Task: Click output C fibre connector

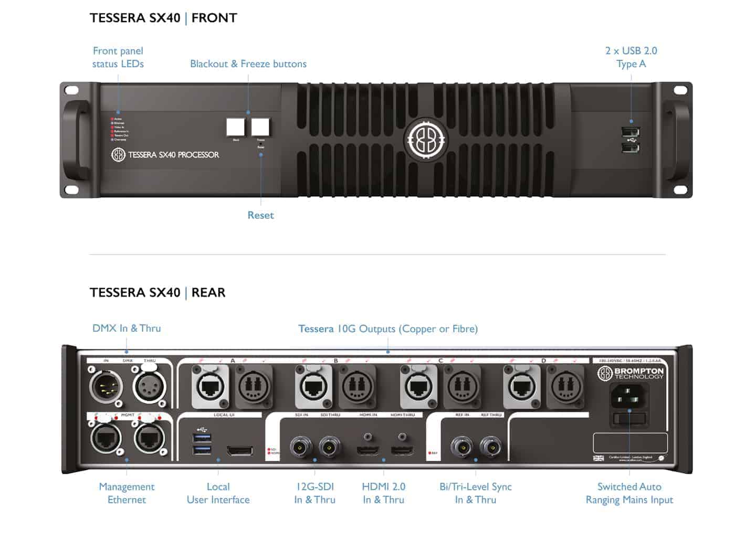Action: tap(462, 387)
